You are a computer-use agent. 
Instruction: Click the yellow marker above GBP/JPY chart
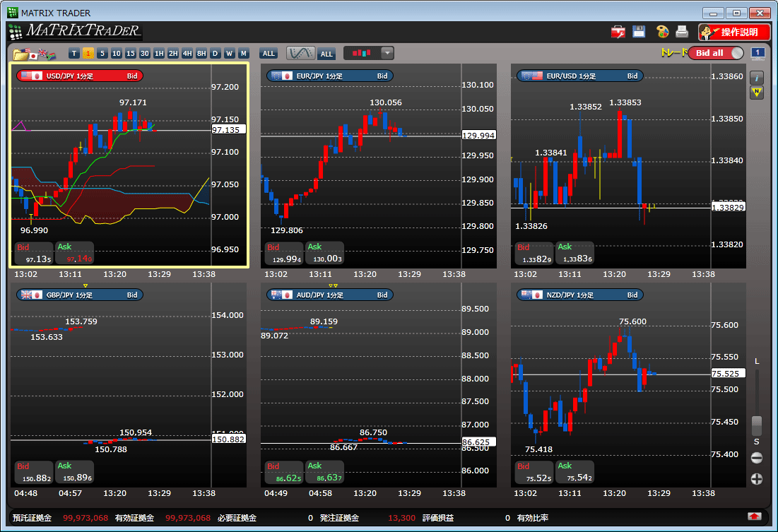point(86,286)
